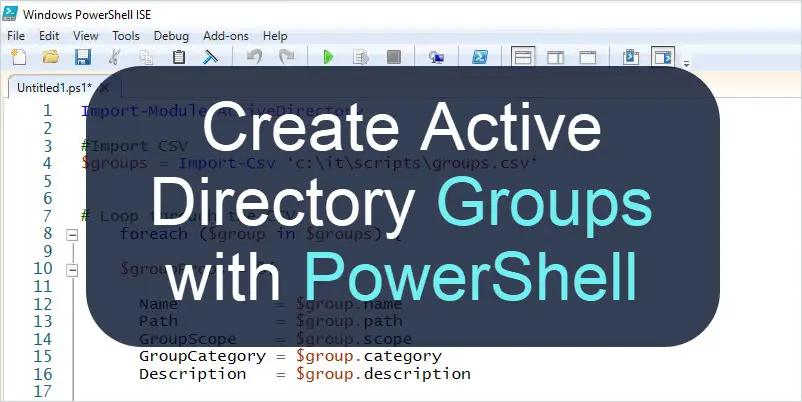Screen dimensions: 802x402
Task: Undo the last edit
Action: pos(254,56)
